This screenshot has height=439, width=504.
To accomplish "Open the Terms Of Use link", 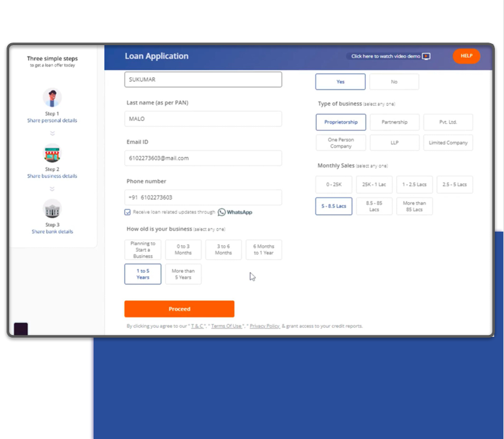I will pyautogui.click(x=226, y=326).
